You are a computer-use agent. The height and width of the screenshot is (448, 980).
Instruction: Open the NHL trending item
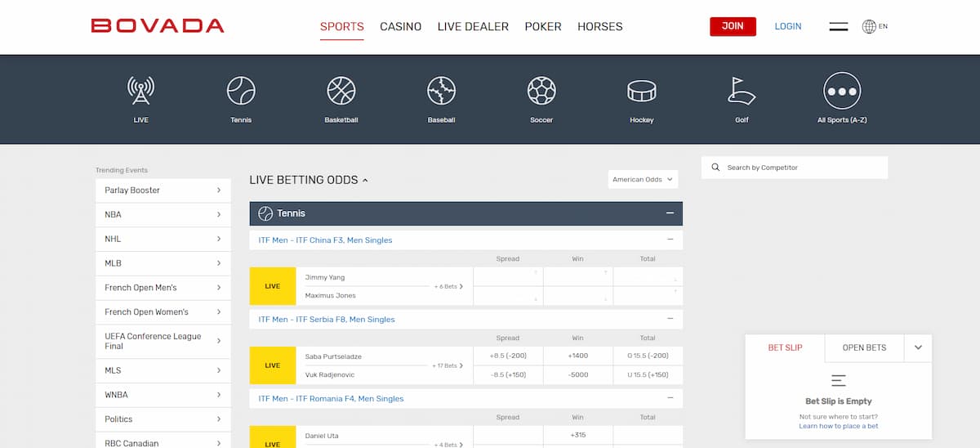coord(163,240)
